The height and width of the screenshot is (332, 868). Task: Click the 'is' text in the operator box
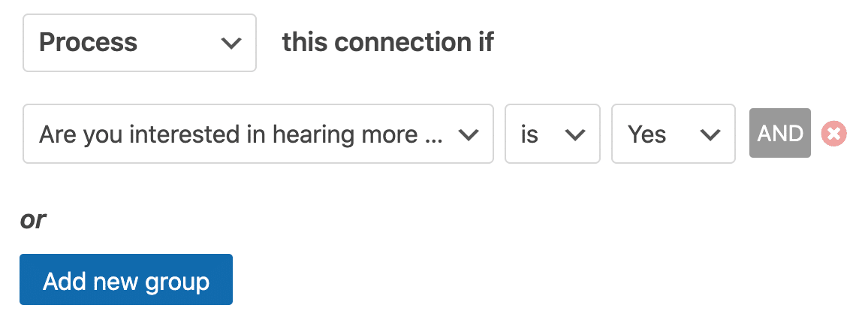click(x=530, y=134)
